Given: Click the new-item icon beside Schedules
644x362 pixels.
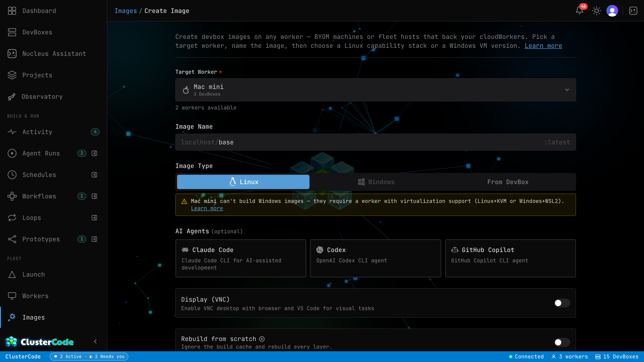Looking at the screenshot, I should coord(94,175).
